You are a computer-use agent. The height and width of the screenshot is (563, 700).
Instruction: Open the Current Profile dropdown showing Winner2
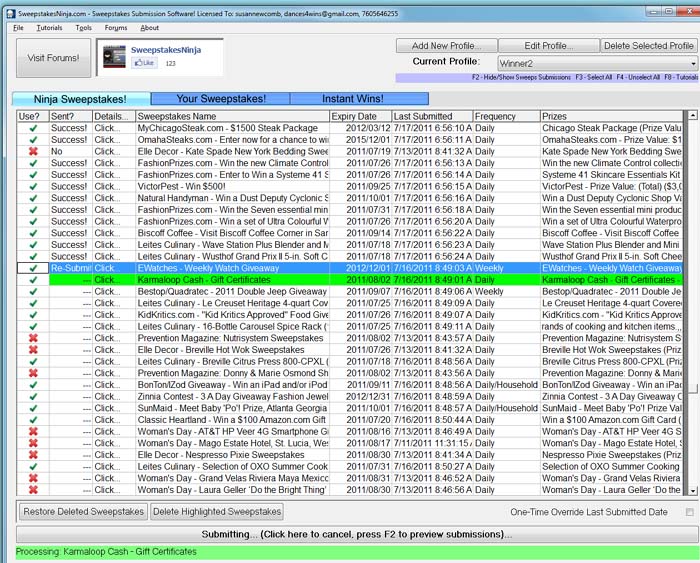(598, 63)
